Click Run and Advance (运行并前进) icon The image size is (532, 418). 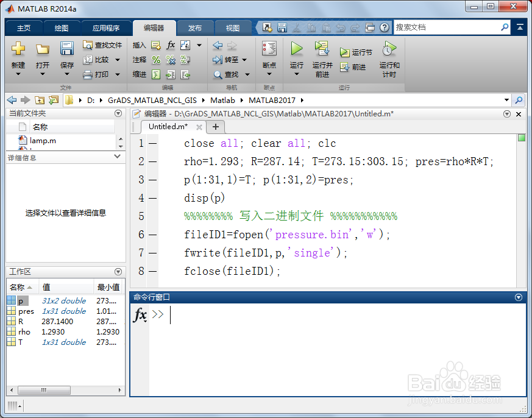(x=322, y=49)
